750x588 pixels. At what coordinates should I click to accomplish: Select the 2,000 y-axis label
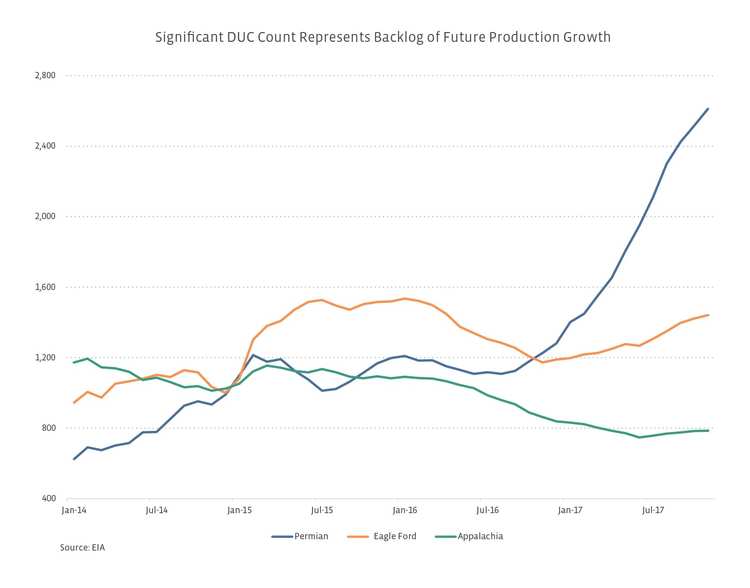pos(44,217)
